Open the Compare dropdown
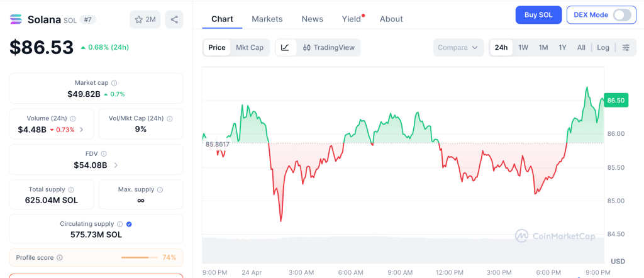Screen dimensions: 644x278 tap(458, 48)
